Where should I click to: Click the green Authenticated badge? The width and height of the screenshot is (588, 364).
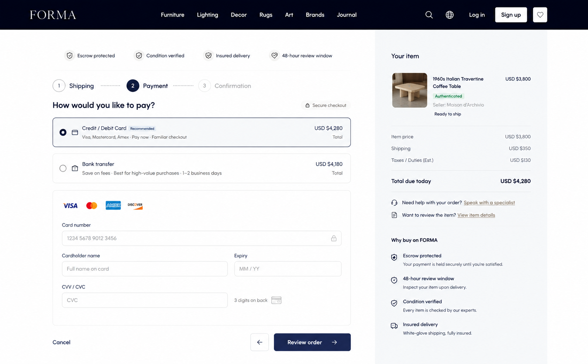448,96
